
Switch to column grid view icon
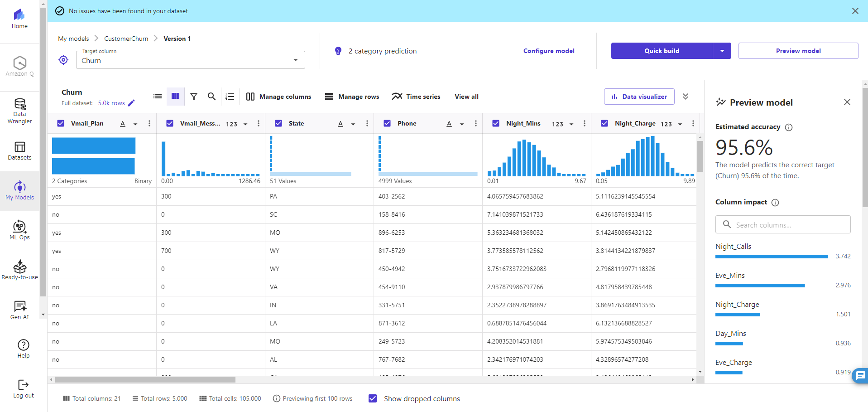tap(176, 96)
